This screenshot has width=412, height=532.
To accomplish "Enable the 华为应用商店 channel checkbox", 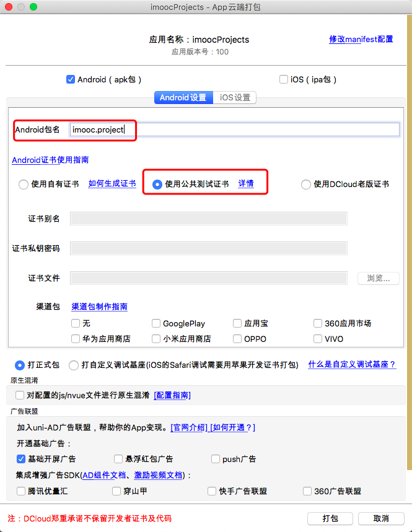I will 76,339.
